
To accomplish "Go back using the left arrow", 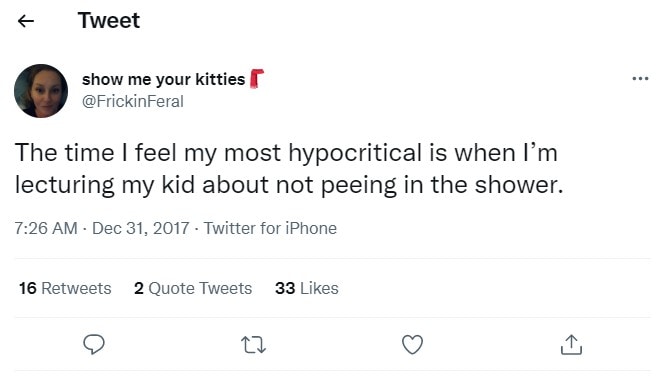I will coord(26,21).
